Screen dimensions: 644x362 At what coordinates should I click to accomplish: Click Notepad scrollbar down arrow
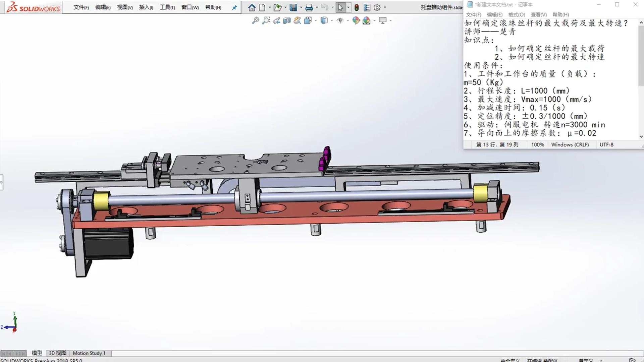[641, 136]
